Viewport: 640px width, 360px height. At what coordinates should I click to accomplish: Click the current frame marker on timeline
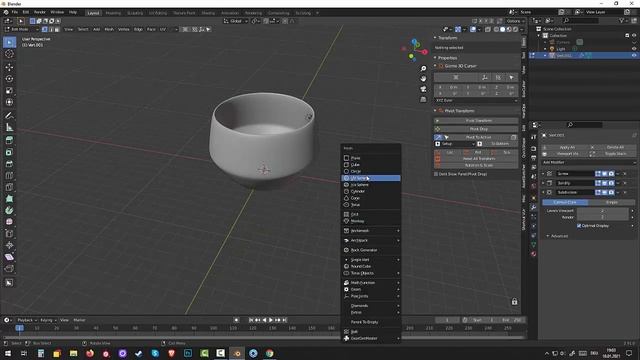tap(19, 328)
